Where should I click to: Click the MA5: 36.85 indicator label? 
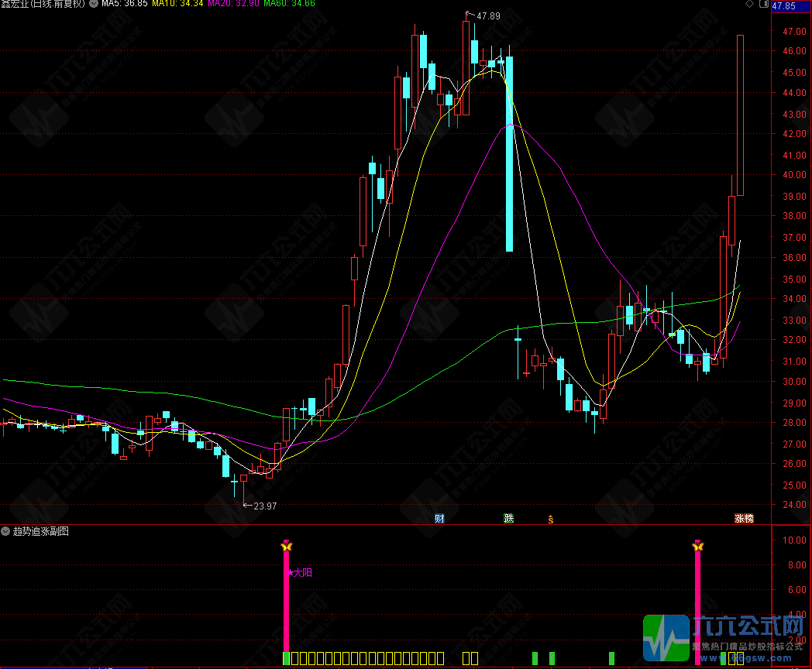124,4
